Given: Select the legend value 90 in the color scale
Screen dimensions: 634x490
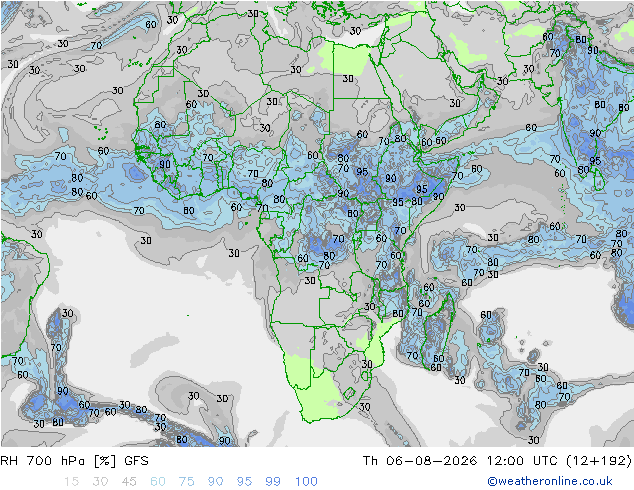Looking at the screenshot, I should click(x=215, y=482).
